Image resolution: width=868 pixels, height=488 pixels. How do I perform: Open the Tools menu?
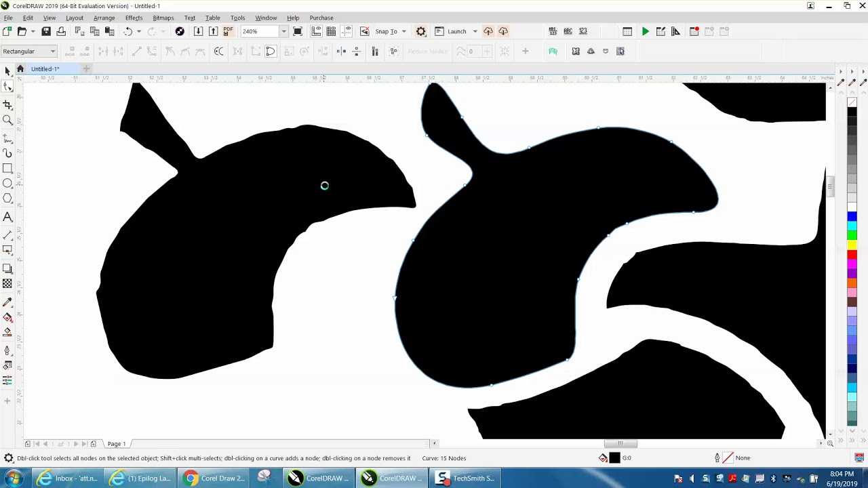point(237,18)
